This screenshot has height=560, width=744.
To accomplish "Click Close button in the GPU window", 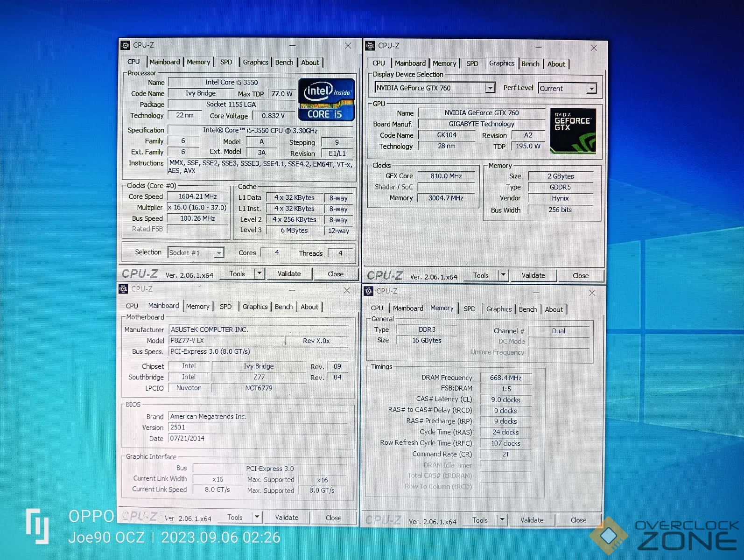I will tap(580, 275).
